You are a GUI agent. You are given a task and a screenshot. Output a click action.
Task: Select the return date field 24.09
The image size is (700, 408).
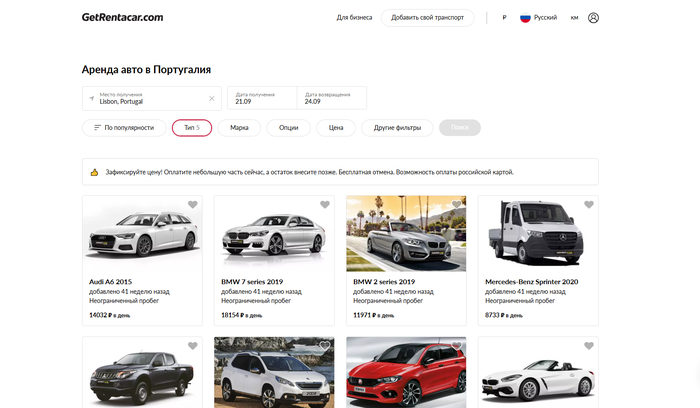332,98
